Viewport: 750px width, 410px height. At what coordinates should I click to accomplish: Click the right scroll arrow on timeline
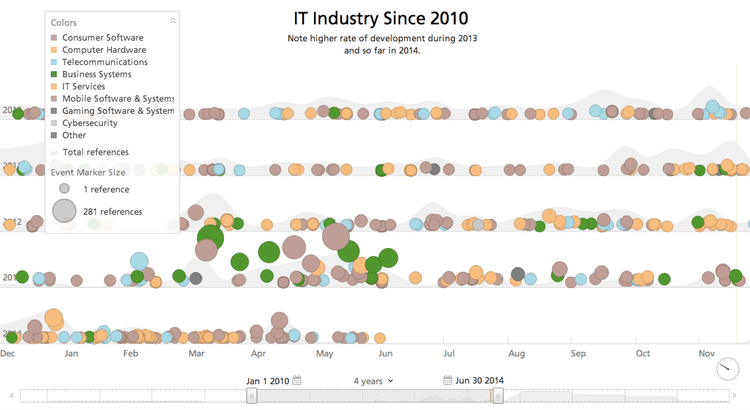(x=740, y=397)
